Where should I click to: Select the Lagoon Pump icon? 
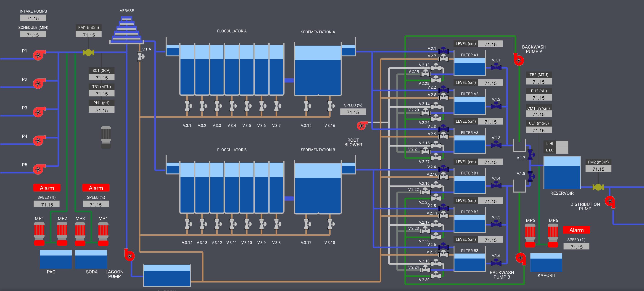coord(129,256)
